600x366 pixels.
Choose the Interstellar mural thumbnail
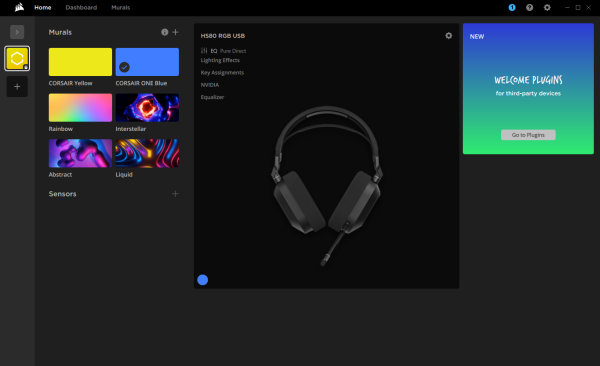tap(147, 108)
